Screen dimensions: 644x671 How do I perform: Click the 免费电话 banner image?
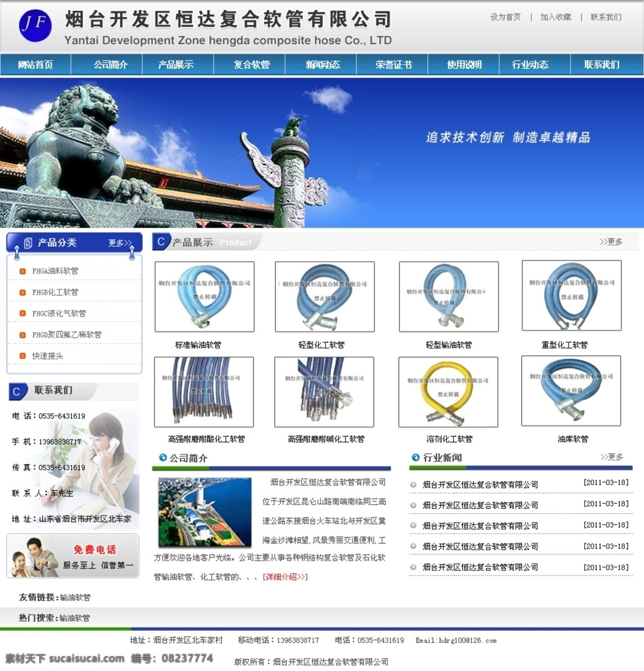point(73,556)
